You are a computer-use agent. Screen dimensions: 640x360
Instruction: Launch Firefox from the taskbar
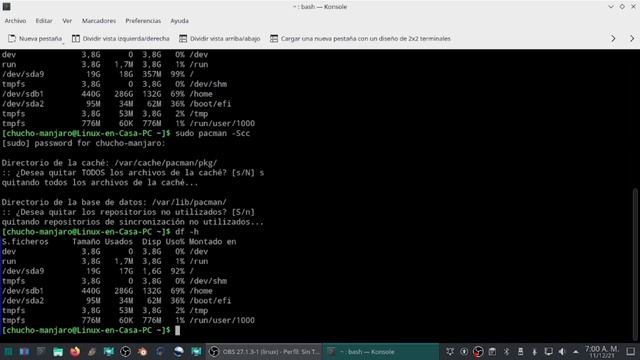[75, 351]
